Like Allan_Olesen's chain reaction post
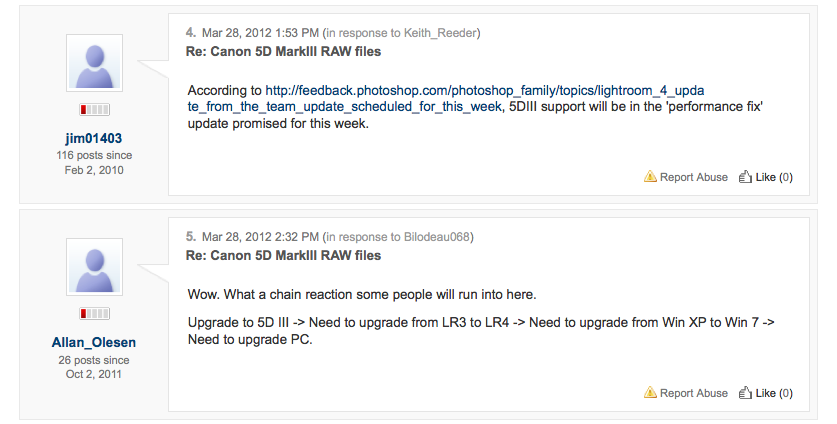This screenshot has width=837, height=424. coord(766,393)
